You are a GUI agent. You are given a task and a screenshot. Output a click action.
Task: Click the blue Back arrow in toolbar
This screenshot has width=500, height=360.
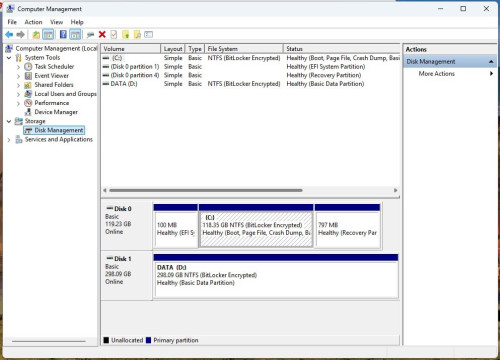point(9,34)
